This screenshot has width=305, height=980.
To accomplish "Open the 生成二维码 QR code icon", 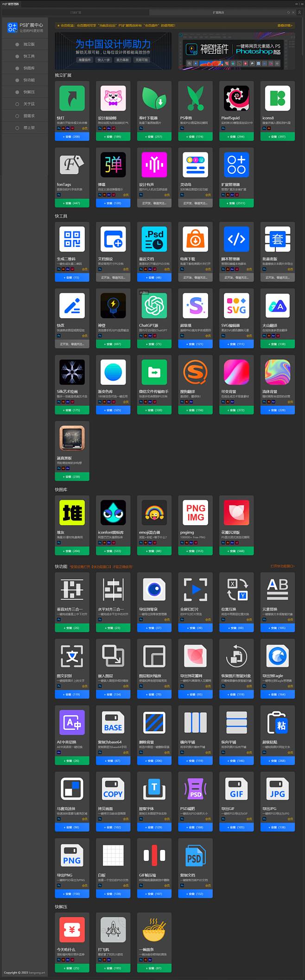I will click(x=72, y=239).
